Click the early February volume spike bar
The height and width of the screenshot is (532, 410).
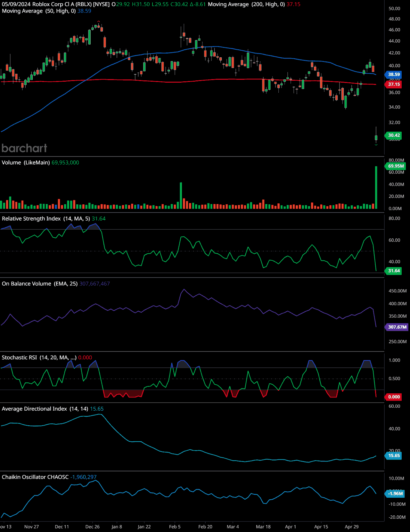[181, 196]
